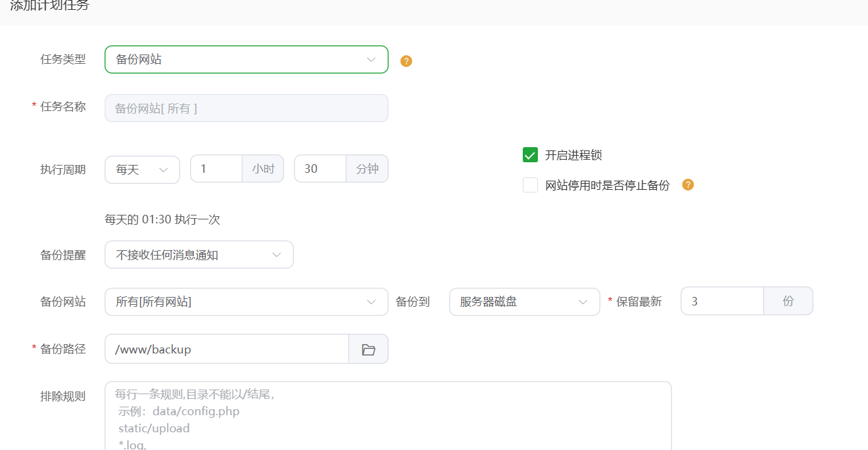
Task: Click the hour input containing 1
Action: [216, 168]
